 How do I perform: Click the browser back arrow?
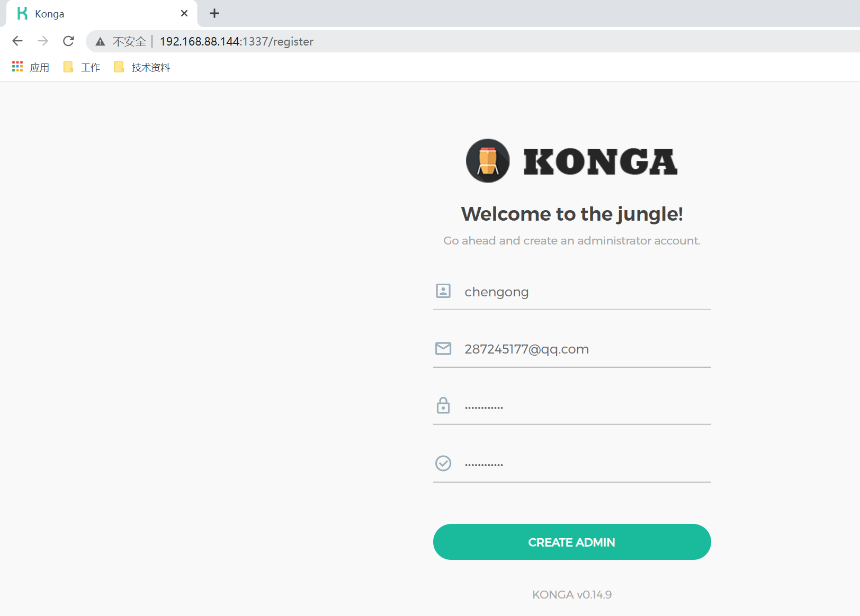[x=17, y=41]
